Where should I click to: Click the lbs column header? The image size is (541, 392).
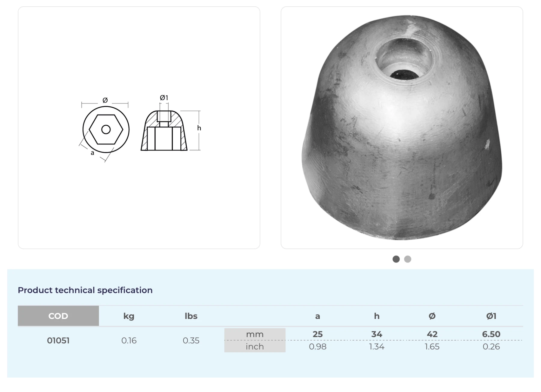191,316
